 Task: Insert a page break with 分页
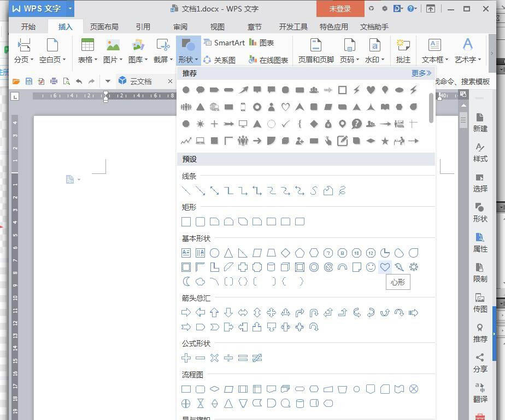[24, 51]
